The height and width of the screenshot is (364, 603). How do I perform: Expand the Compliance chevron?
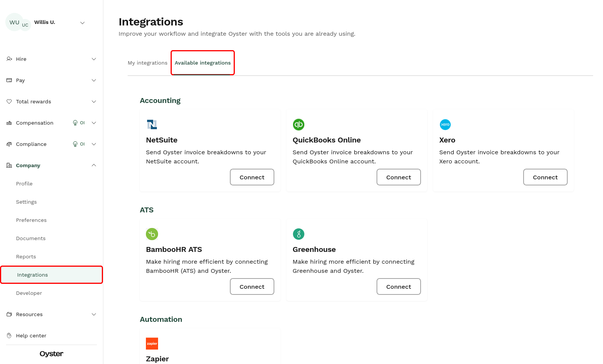coord(94,144)
